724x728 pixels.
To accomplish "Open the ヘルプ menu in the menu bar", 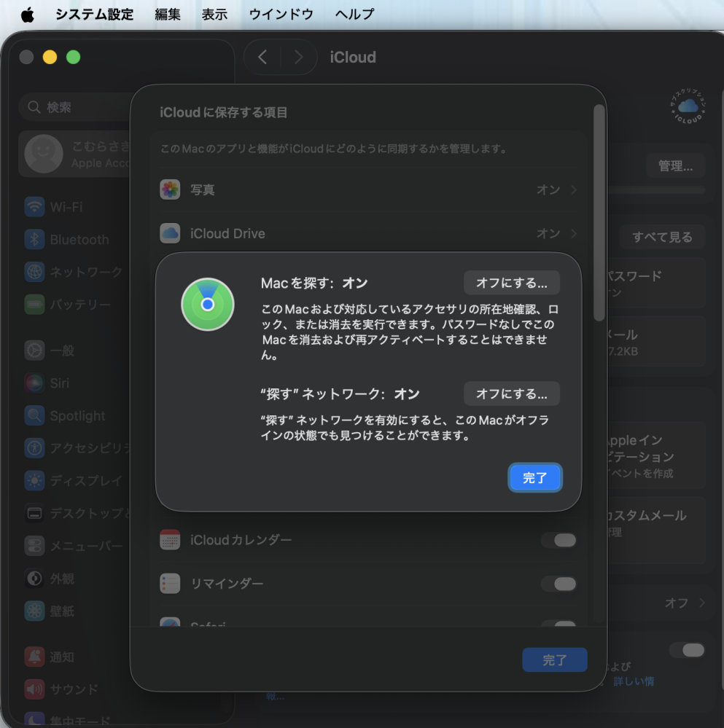I will (x=354, y=13).
